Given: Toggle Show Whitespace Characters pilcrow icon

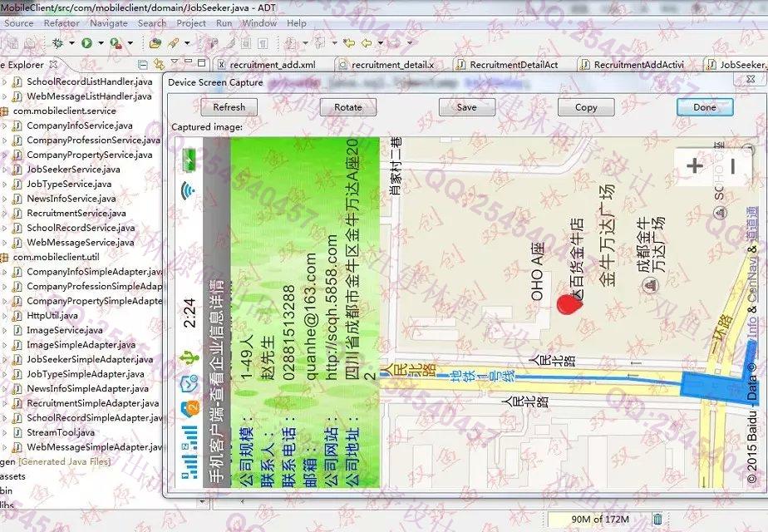Looking at the screenshot, I should click(263, 43).
